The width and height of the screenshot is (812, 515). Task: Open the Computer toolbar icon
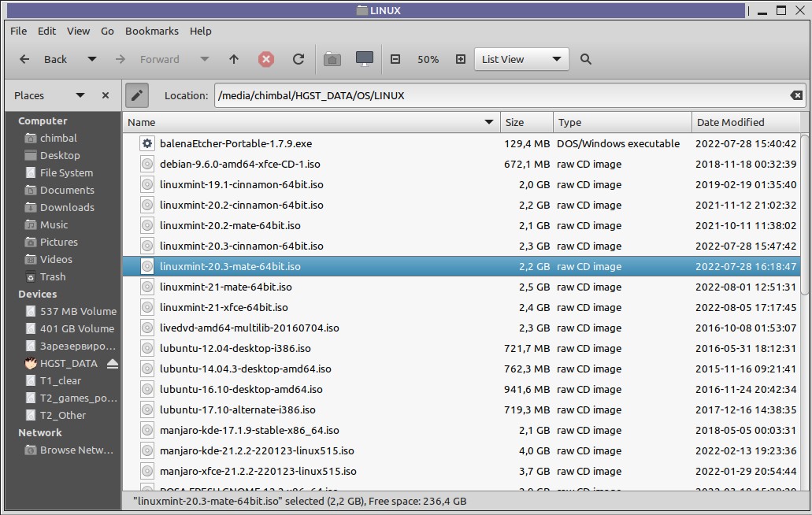pyautogui.click(x=365, y=59)
